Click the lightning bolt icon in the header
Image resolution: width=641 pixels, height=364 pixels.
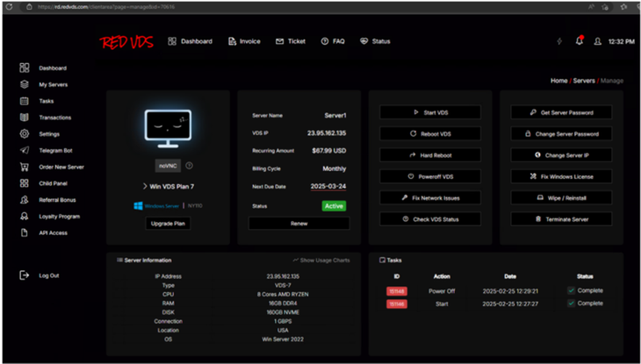point(559,41)
